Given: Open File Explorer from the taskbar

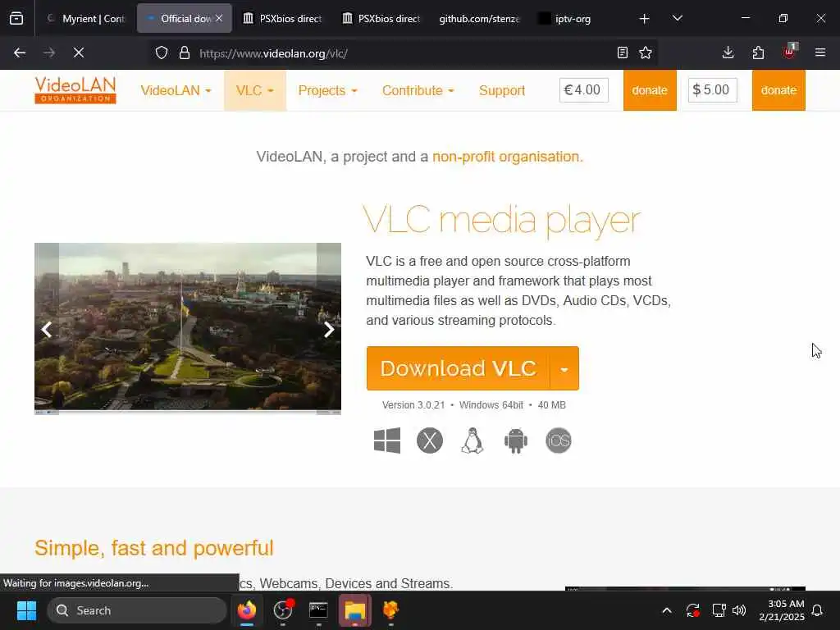Looking at the screenshot, I should coord(354,610).
